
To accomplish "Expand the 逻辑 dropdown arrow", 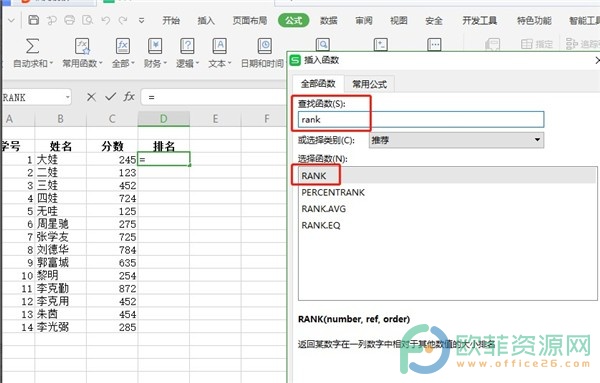I will pos(197,63).
